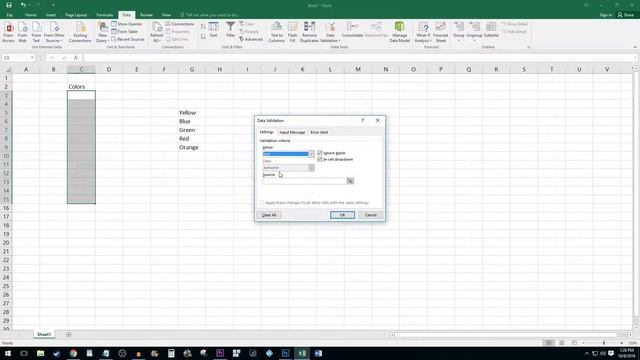
Task: Click the Save icon in title bar
Action: click(x=9, y=5)
